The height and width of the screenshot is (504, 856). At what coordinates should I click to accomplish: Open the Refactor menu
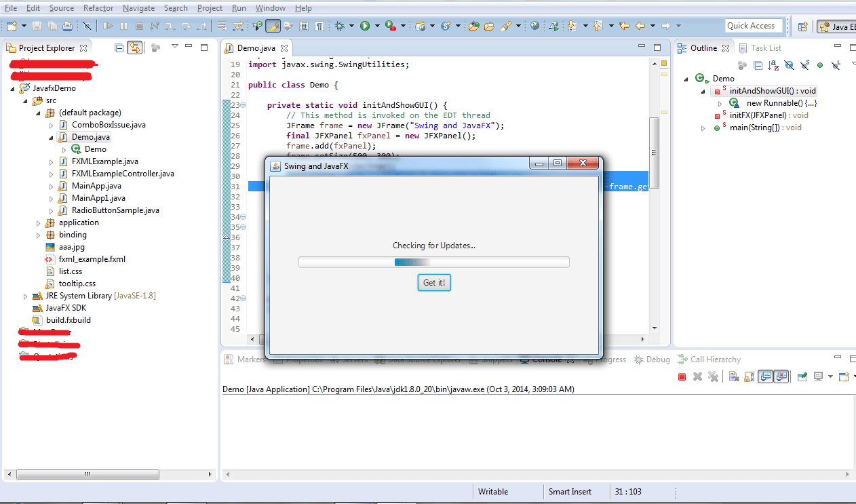[98, 8]
